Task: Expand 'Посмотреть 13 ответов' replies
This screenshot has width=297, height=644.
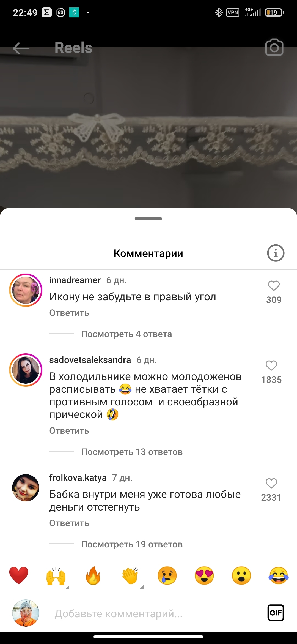Action: (x=132, y=452)
